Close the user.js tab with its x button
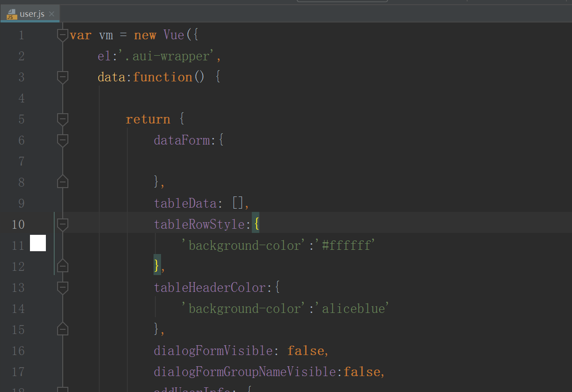 [x=51, y=14]
